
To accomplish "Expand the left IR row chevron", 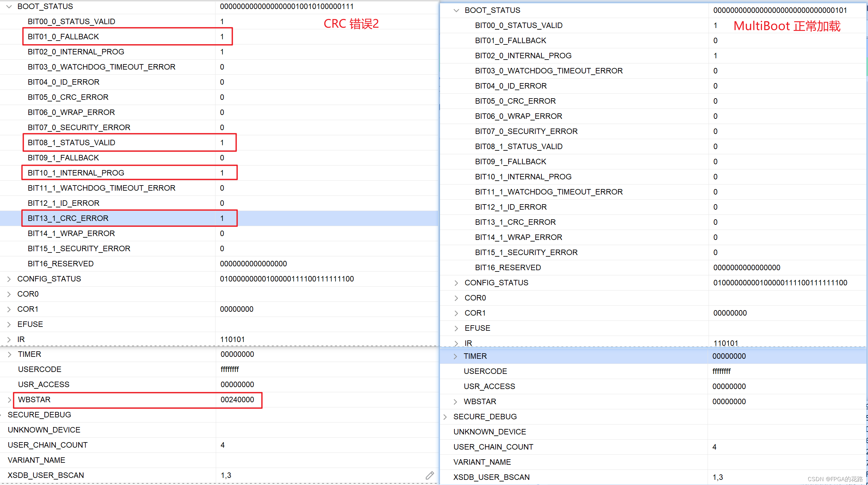I will click(9, 339).
